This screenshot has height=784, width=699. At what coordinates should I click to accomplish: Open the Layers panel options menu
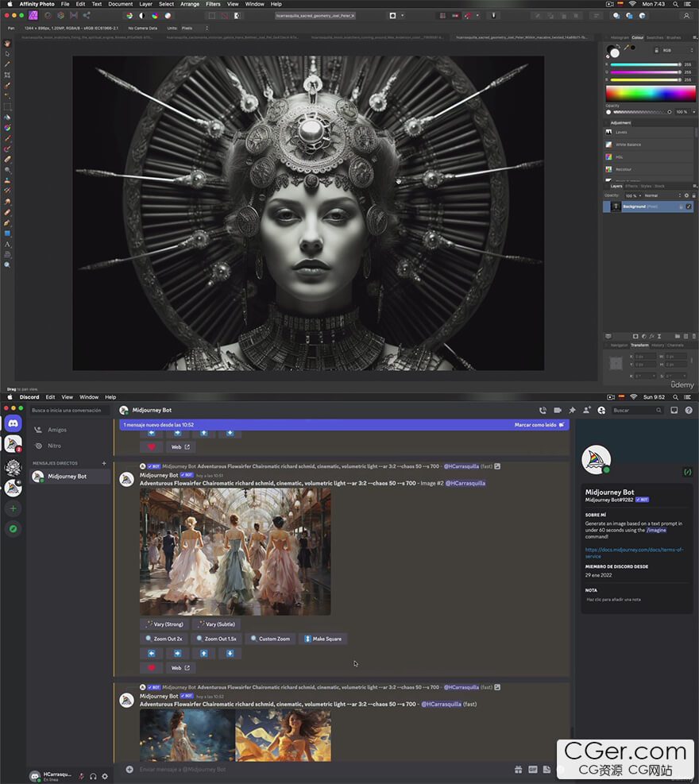[694, 186]
